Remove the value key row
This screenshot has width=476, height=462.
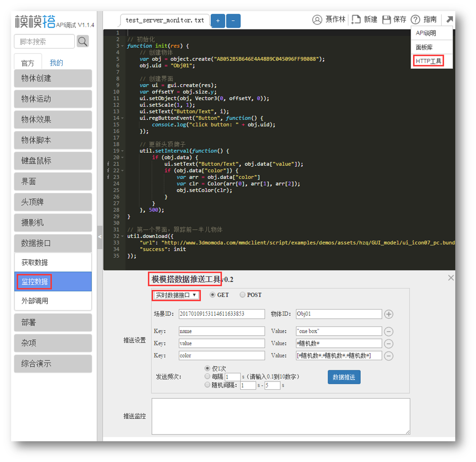(x=389, y=344)
